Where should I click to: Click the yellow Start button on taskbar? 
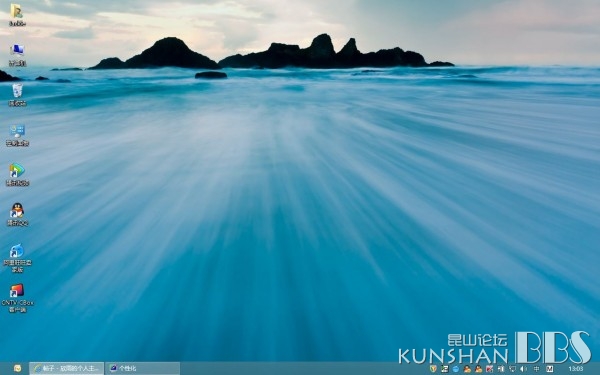[18, 368]
